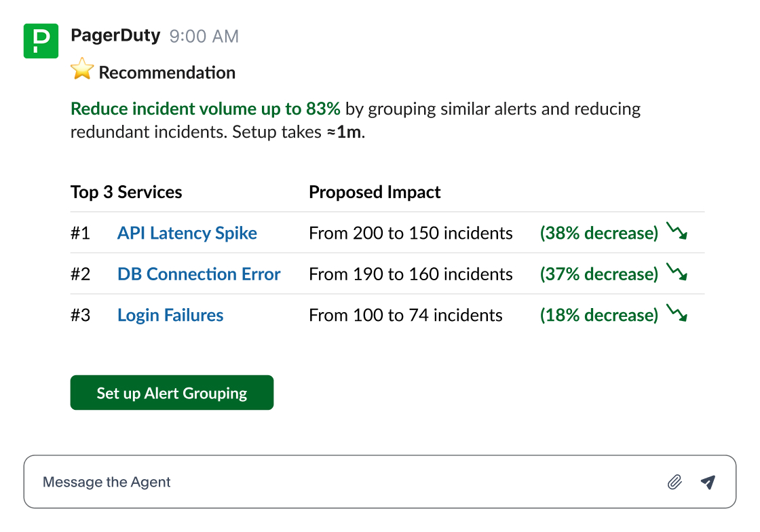
Task: Open the API Latency Spike service link
Action: (x=187, y=233)
